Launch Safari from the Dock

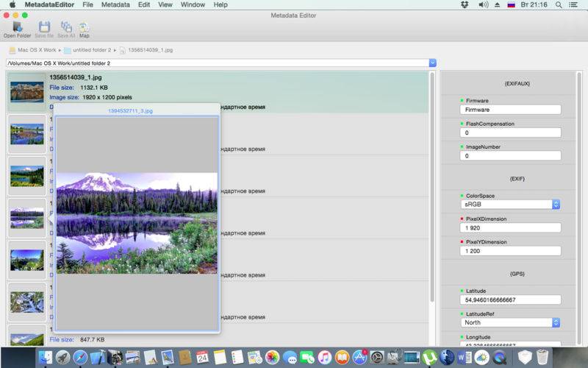click(x=80, y=357)
